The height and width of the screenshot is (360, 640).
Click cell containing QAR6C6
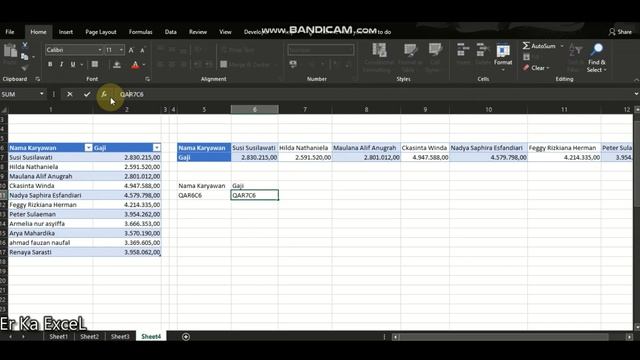click(x=204, y=195)
